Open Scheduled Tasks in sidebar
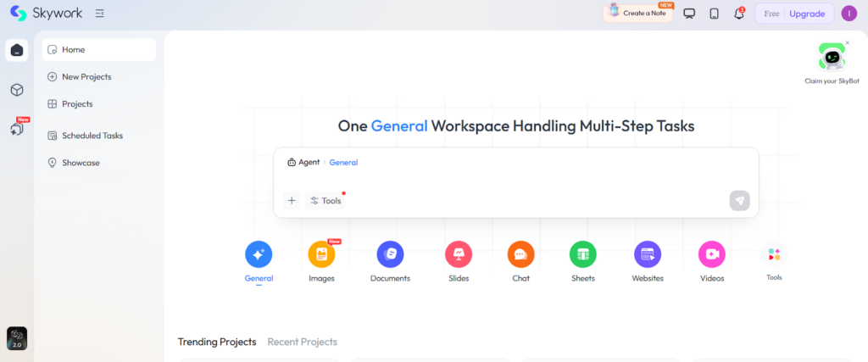 pyautogui.click(x=99, y=136)
